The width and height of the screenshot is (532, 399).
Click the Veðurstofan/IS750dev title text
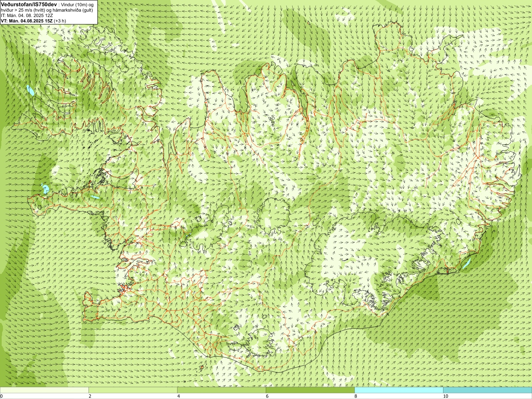[x=29, y=4]
